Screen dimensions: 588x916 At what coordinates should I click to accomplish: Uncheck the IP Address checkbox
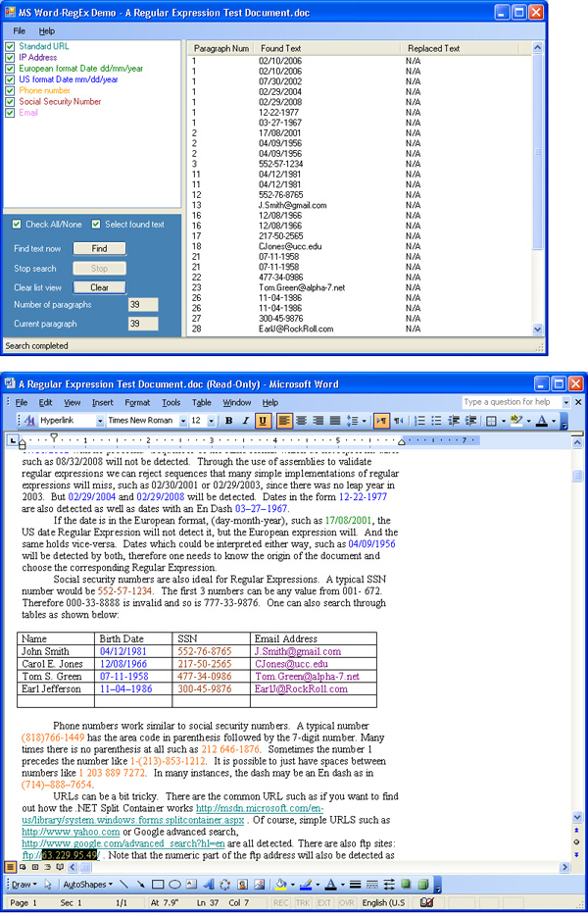coord(10,57)
